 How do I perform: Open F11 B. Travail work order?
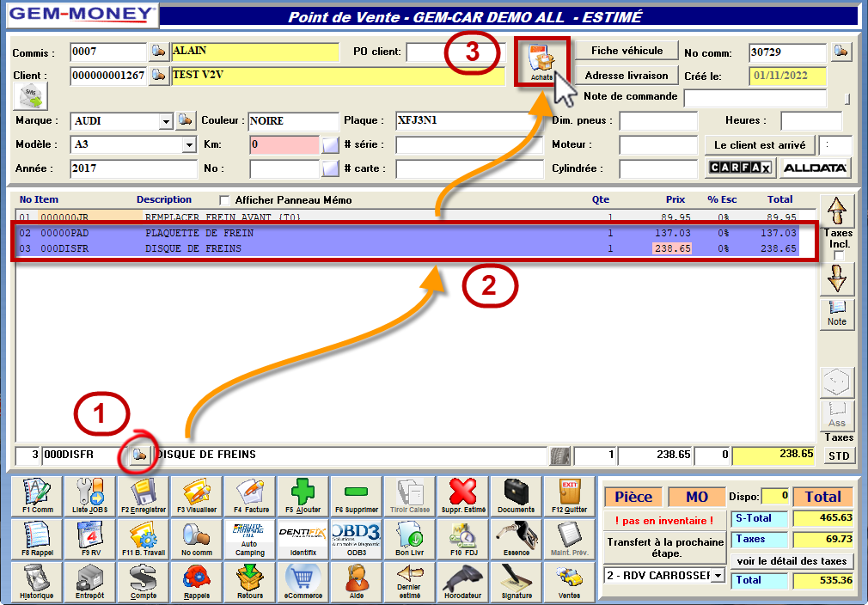tap(144, 539)
